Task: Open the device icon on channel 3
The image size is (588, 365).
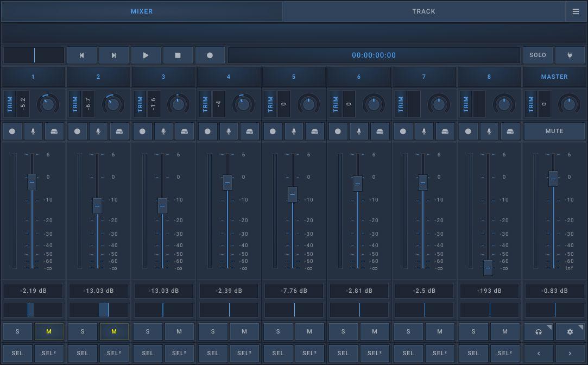Action: pyautogui.click(x=185, y=131)
